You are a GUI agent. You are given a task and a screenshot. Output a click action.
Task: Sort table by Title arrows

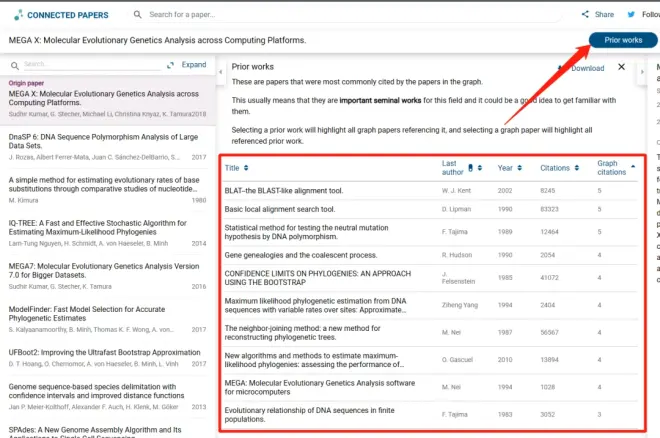pos(246,168)
